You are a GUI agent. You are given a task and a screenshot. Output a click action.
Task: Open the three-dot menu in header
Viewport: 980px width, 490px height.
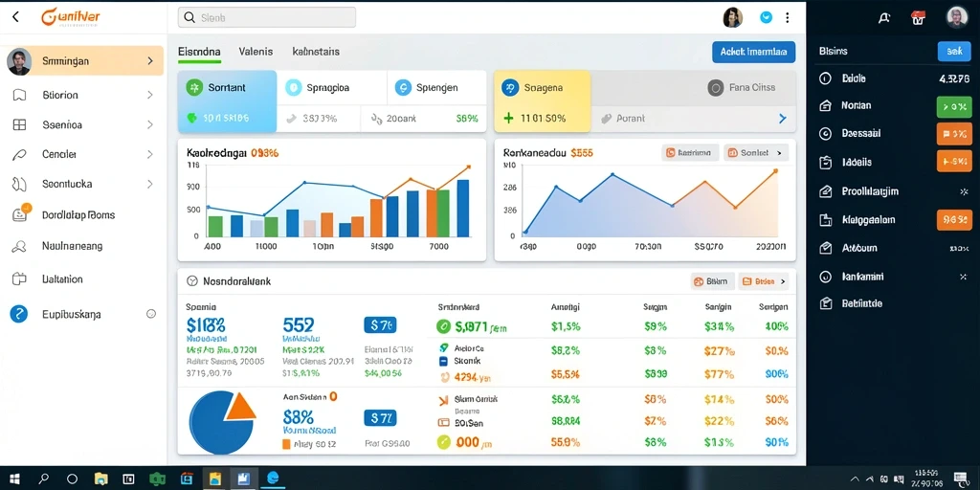click(787, 17)
